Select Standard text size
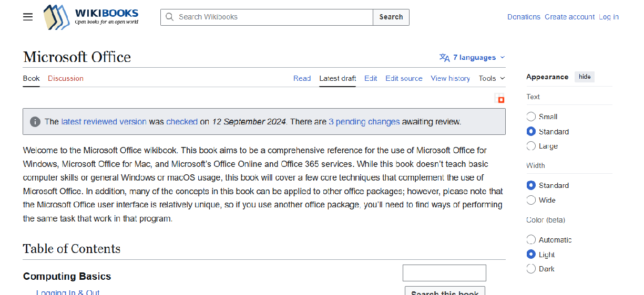This screenshot has width=644, height=295. [531, 131]
